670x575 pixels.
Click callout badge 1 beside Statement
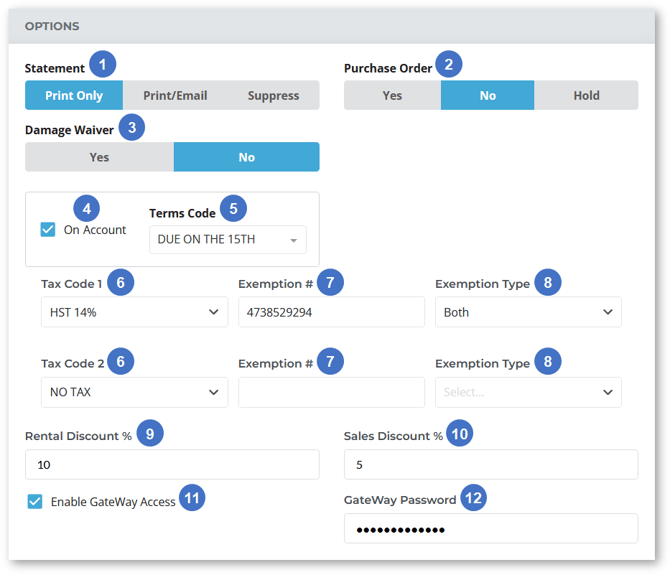pos(102,66)
